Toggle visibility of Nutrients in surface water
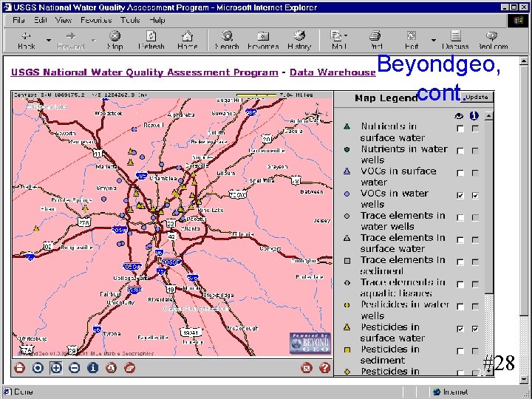Screen dimensions: 532x399 click(460, 129)
